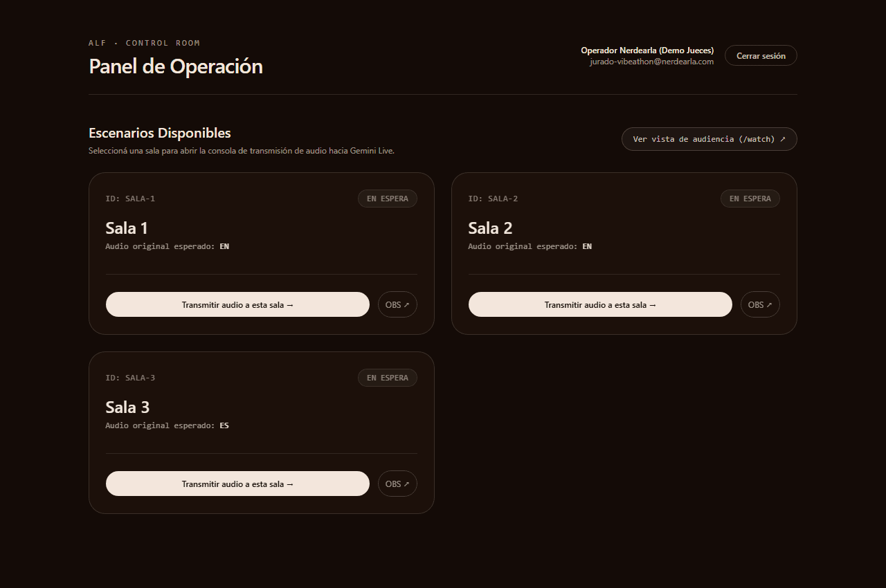Click the EN ESPERA badge on Sala 1
Image resolution: width=886 pixels, height=588 pixels.
click(x=388, y=199)
